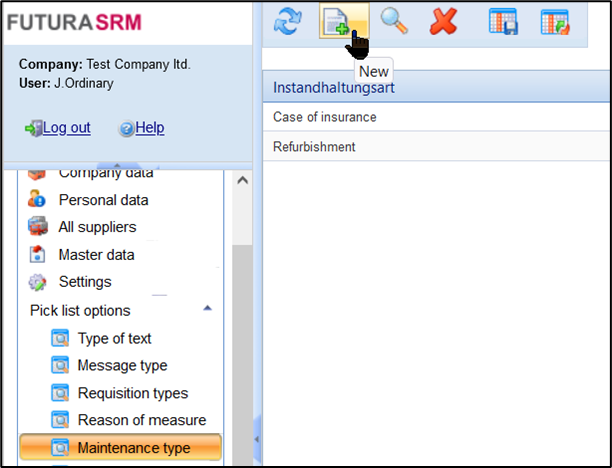The height and width of the screenshot is (468, 612).
Task: Click the magnifier Search icon
Action: (x=394, y=22)
